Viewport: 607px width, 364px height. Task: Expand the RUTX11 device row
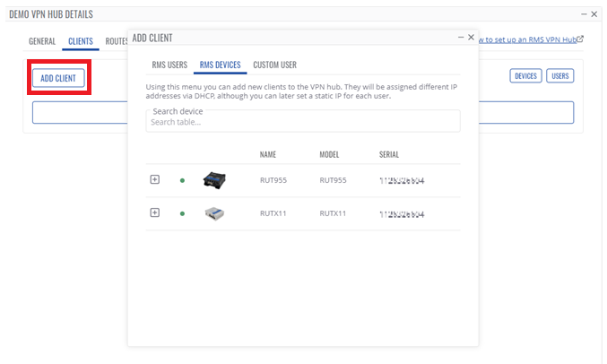[154, 212]
